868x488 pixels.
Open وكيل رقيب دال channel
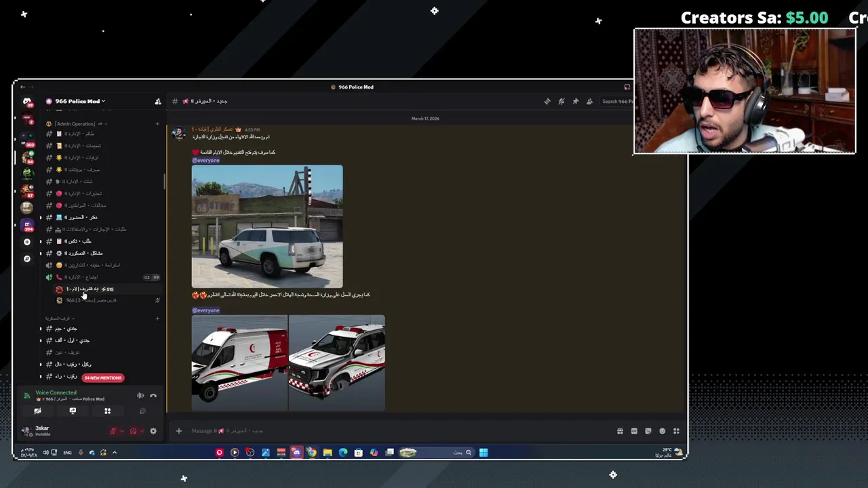pyautogui.click(x=102, y=365)
